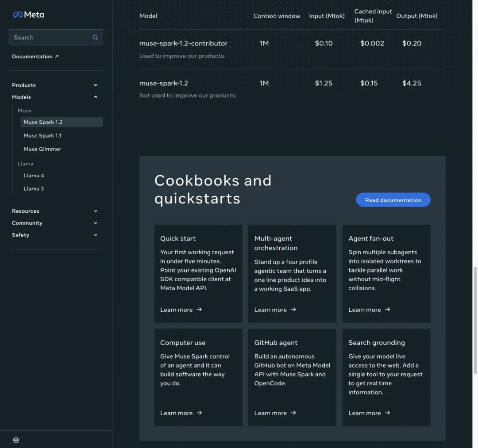Click the Muse group label in sidebar
Image resolution: width=478 pixels, height=448 pixels.
pos(24,111)
